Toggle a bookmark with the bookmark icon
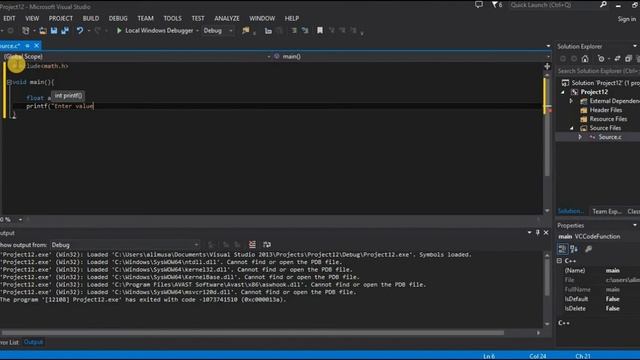This screenshot has width=640, height=360. pos(320,31)
